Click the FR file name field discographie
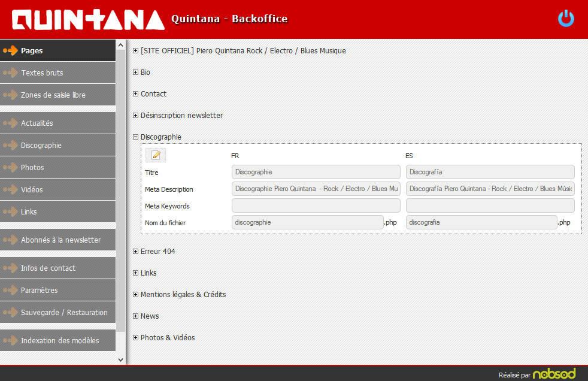Viewport: 588px width, 381px height. (308, 222)
